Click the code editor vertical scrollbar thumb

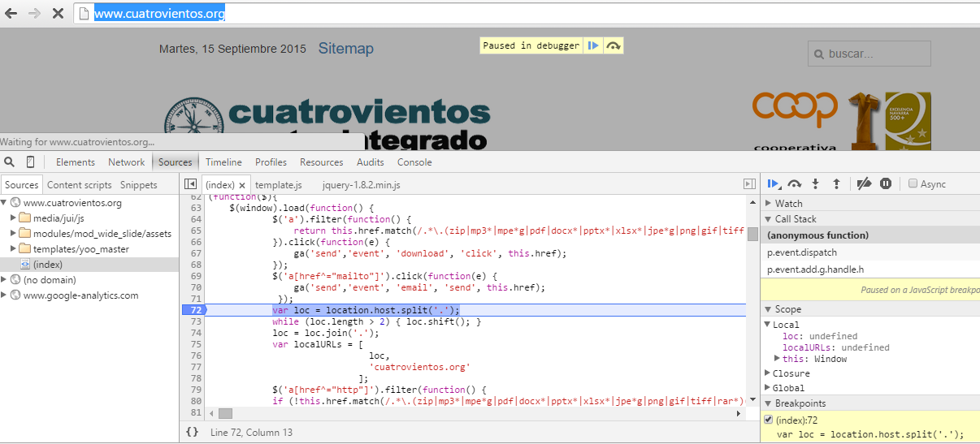click(x=752, y=235)
